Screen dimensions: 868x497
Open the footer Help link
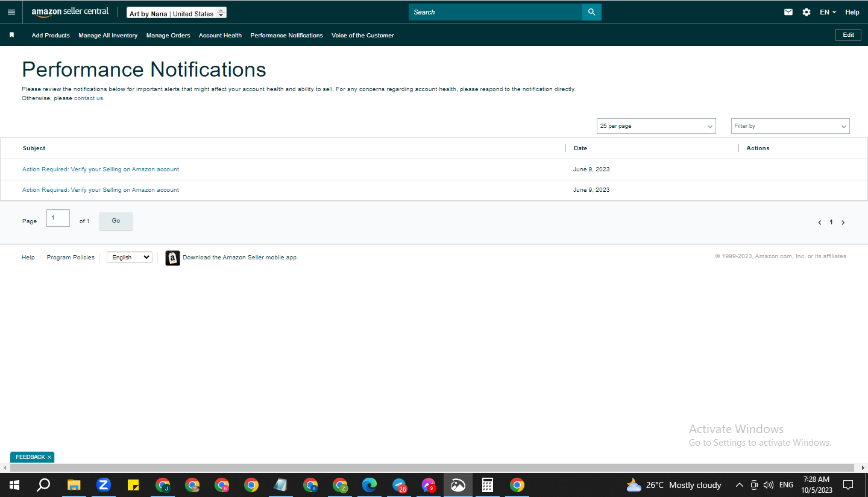pos(28,258)
